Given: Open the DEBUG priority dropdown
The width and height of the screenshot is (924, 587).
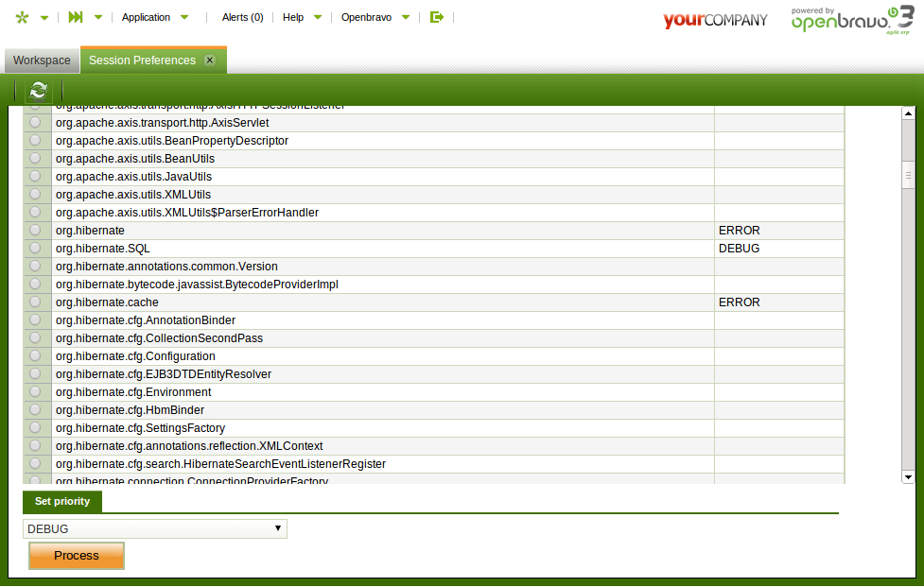Looking at the screenshot, I should pyautogui.click(x=155, y=529).
